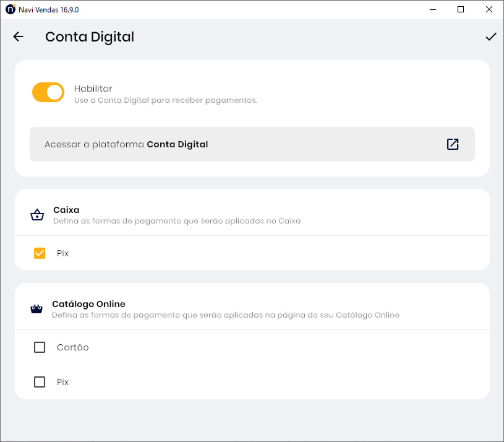Maximize the Navi Vendas window
504x442 pixels.
pyautogui.click(x=461, y=10)
